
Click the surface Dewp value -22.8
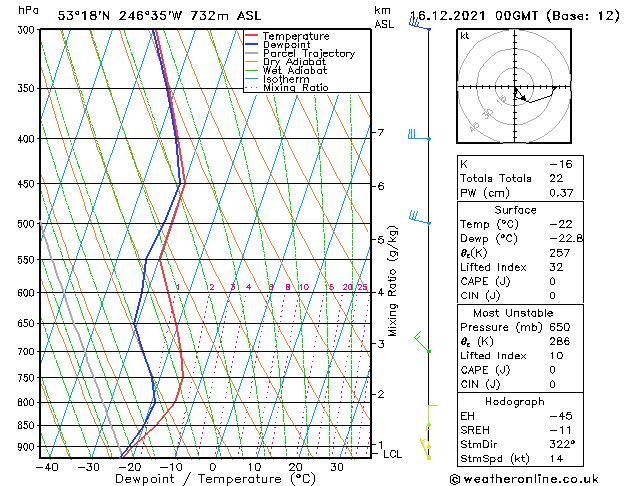click(x=566, y=238)
